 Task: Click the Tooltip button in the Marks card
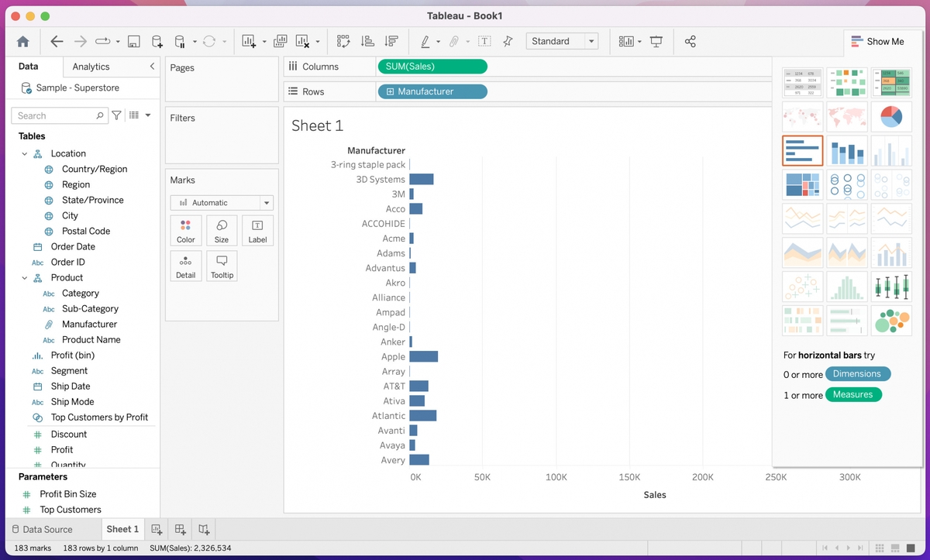click(222, 266)
